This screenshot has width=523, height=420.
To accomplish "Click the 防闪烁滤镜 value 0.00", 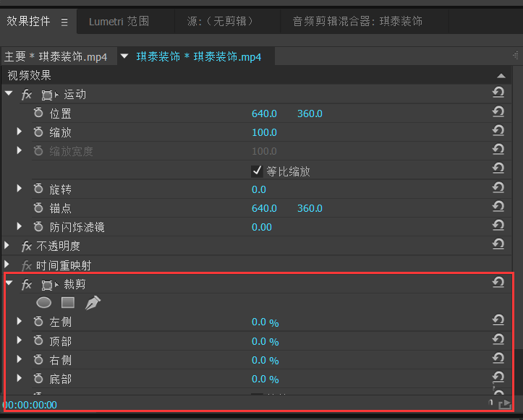I will coord(262,227).
